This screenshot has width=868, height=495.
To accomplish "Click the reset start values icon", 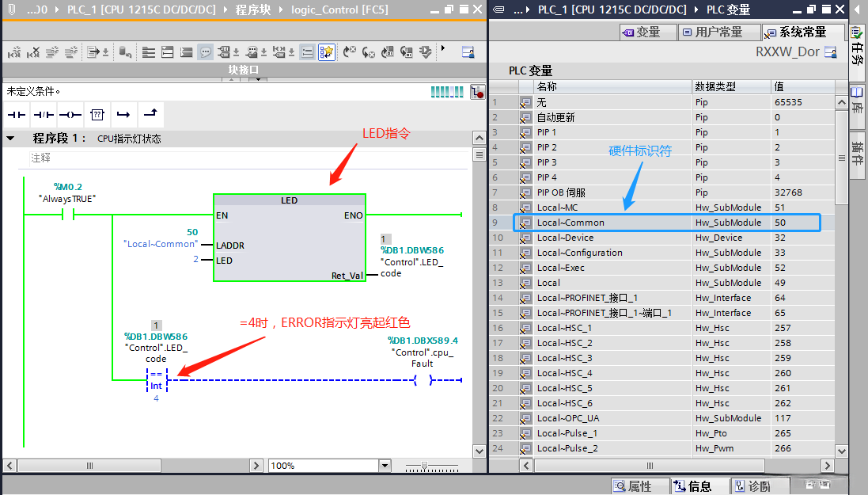I will tap(93, 52).
